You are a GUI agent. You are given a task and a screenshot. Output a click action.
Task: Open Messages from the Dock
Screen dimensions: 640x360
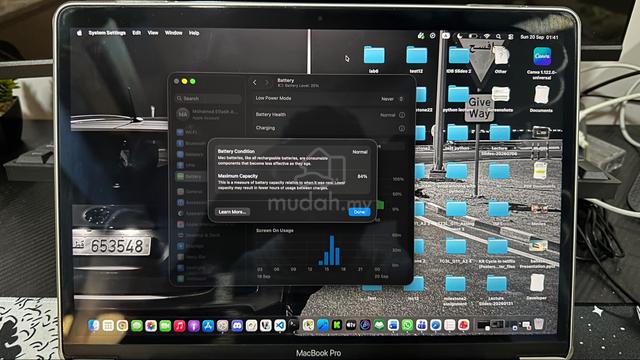137,326
